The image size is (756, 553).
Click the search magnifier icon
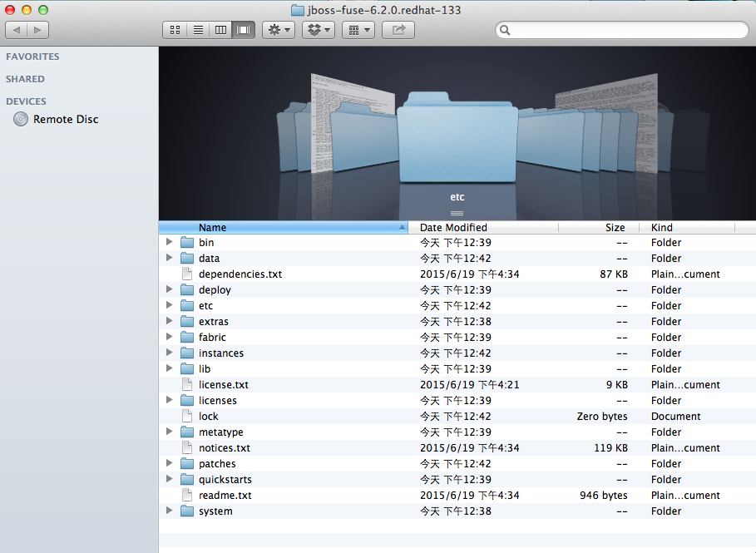(x=505, y=30)
